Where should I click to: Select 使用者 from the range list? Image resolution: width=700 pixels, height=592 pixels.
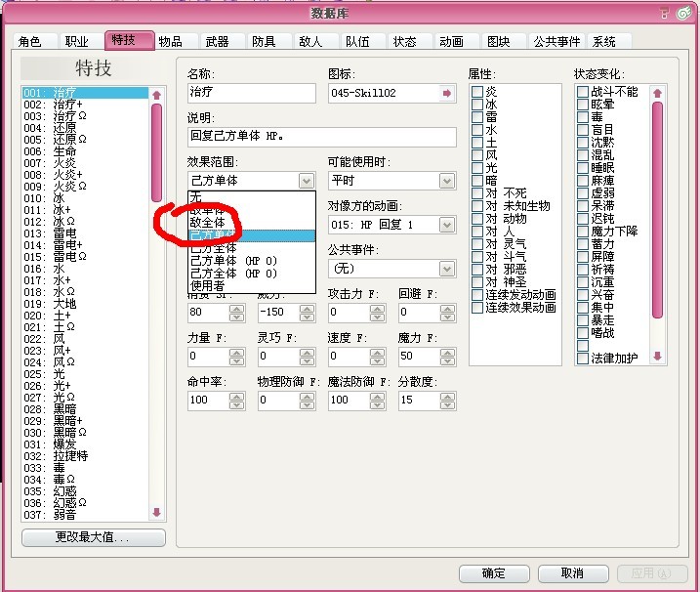[252, 285]
